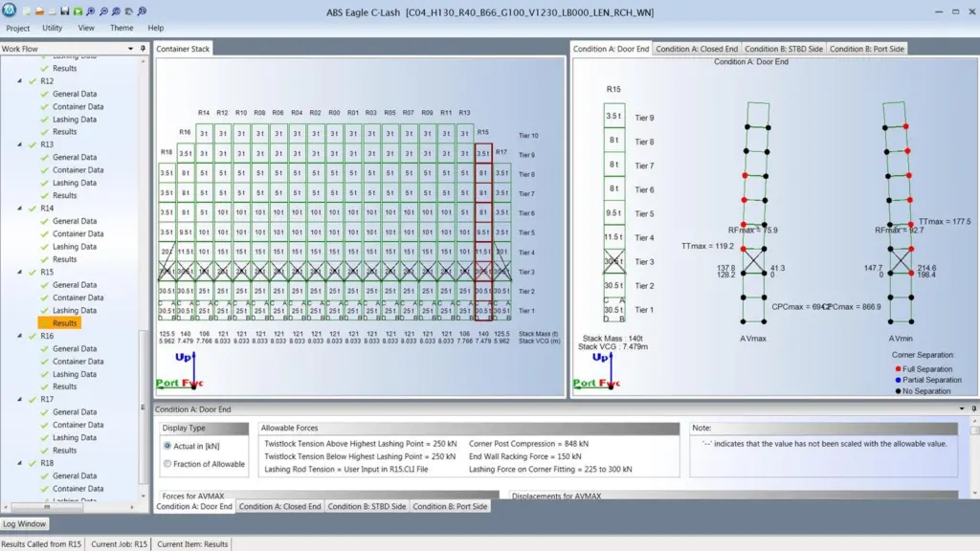The image size is (980, 551).
Task: Collapse the R16 tree node
Action: click(x=19, y=336)
